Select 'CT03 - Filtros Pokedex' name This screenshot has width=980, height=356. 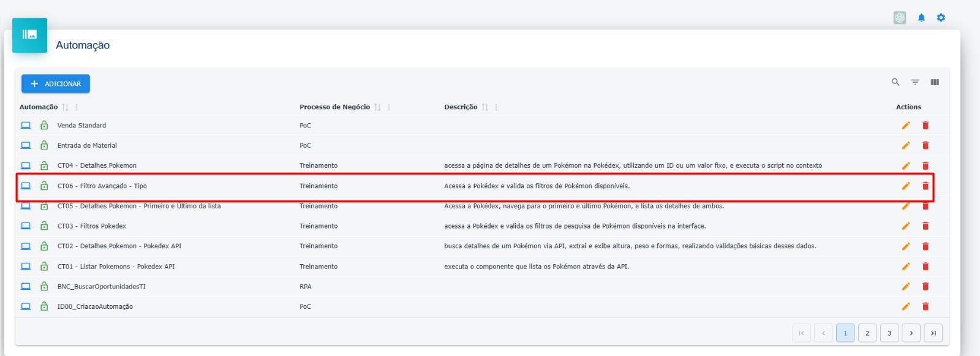[92, 226]
